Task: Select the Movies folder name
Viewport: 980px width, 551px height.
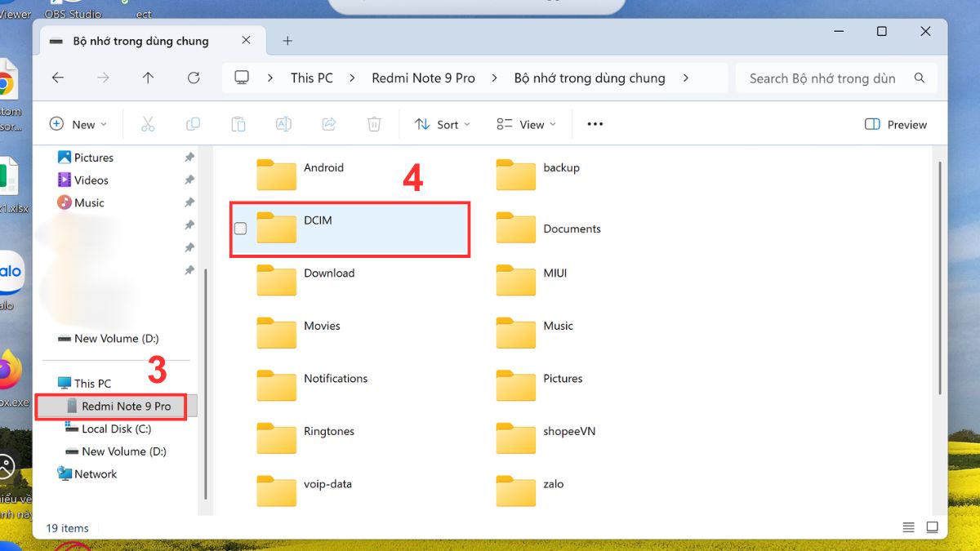Action: [x=322, y=326]
